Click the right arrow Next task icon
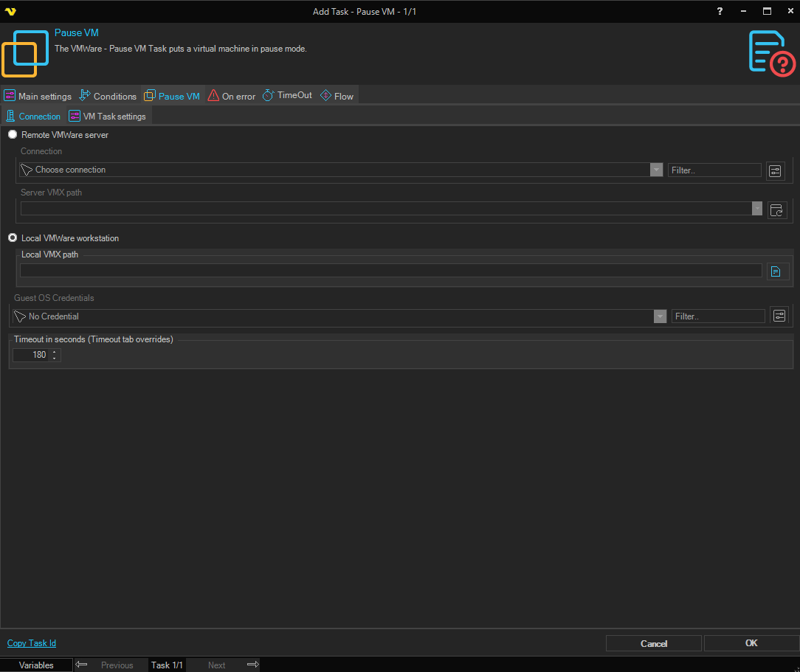The width and height of the screenshot is (800, 672). (252, 665)
